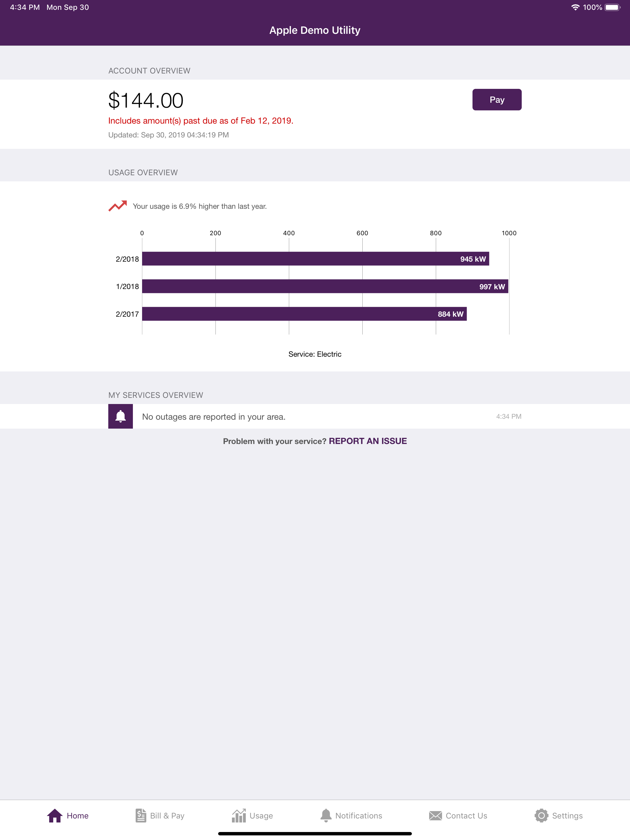Tap the Contact Us envelope icon
The image size is (630, 840).
coord(436,815)
